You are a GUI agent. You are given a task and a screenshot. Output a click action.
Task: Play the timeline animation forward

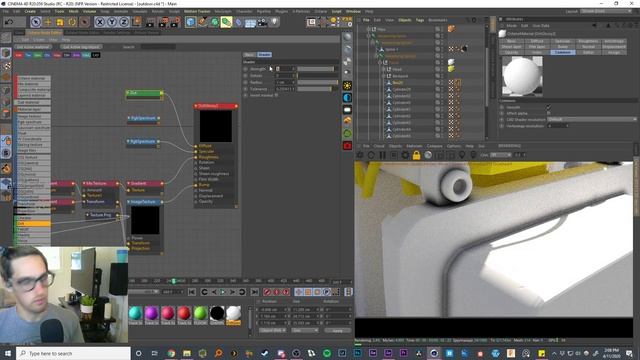point(223,292)
